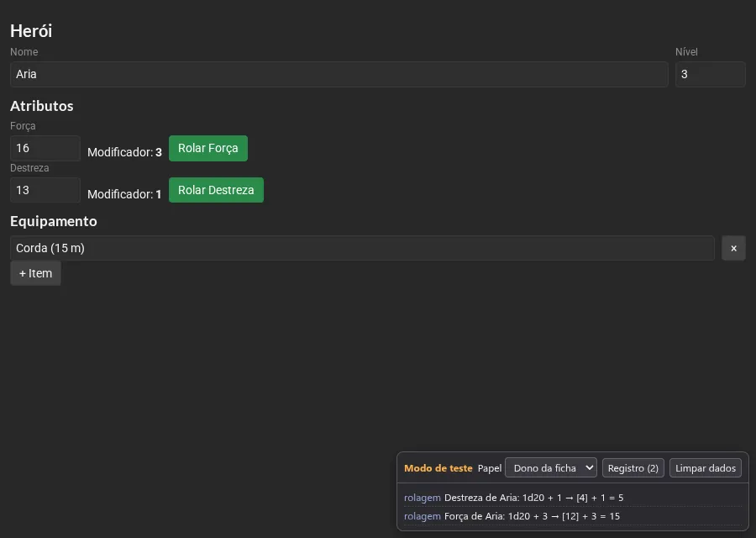This screenshot has height=538, width=756.
Task: Click the Rolar Destreza button
Action: 216,190
